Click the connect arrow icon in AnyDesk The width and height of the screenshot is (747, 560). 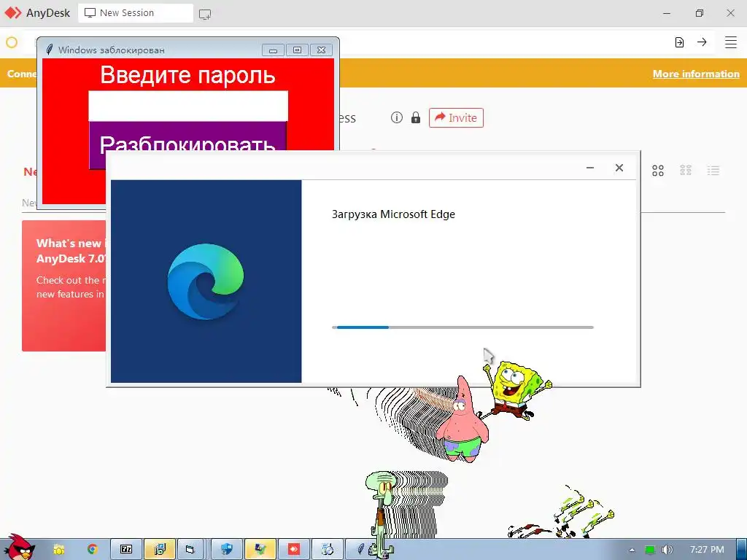[x=702, y=42]
